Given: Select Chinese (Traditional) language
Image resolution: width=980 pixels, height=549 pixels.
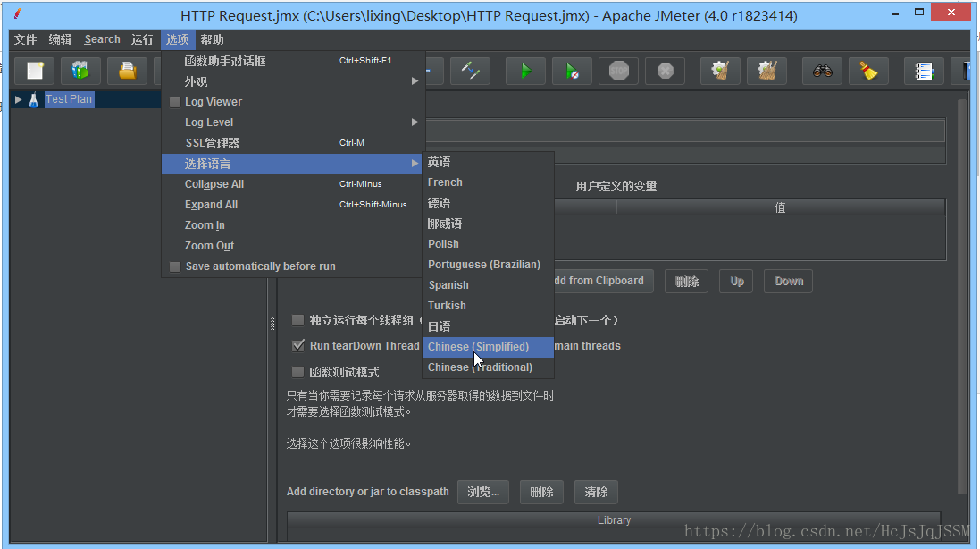Looking at the screenshot, I should 488,367.
